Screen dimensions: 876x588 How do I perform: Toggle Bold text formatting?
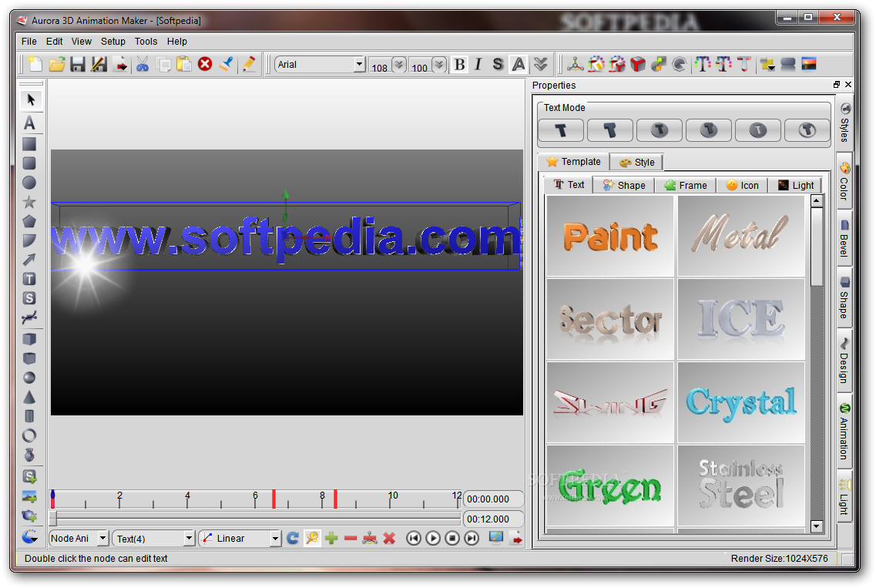click(460, 64)
